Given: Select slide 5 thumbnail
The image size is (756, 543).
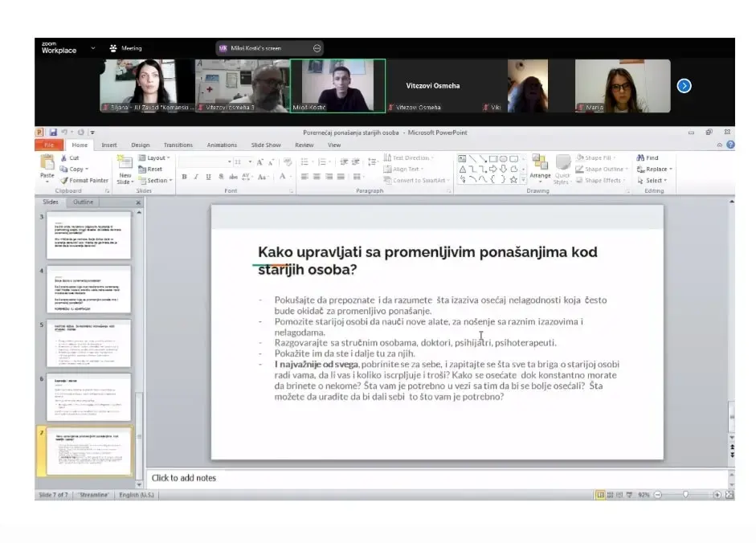Looking at the screenshot, I should pos(88,343).
